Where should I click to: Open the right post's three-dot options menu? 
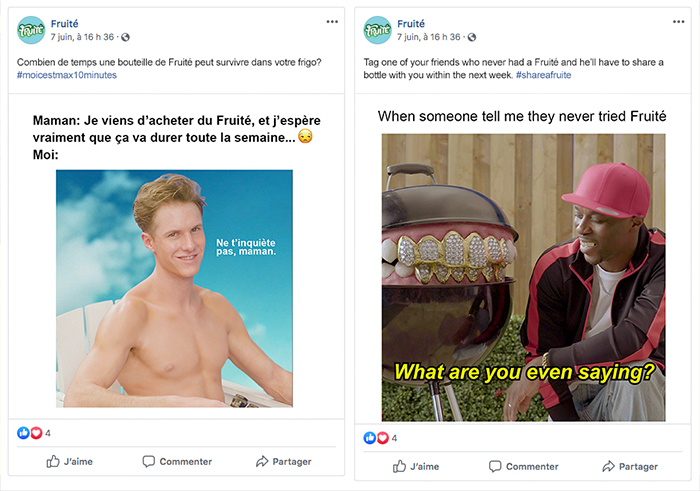(x=679, y=21)
